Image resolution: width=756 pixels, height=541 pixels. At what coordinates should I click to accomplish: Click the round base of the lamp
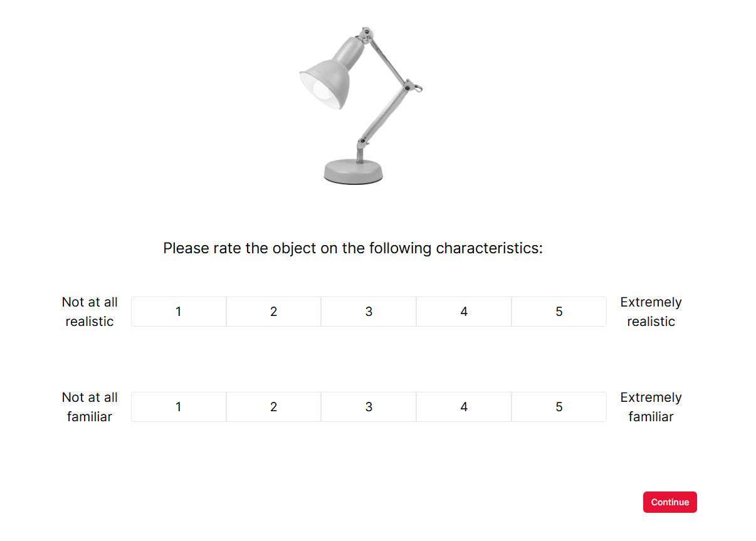(353, 171)
